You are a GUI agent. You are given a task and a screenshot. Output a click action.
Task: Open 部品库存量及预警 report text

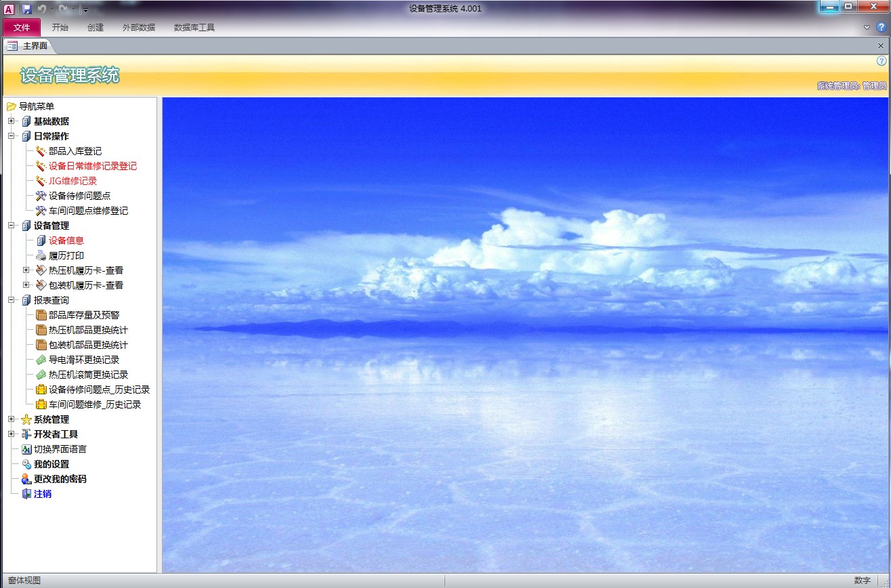(84, 315)
